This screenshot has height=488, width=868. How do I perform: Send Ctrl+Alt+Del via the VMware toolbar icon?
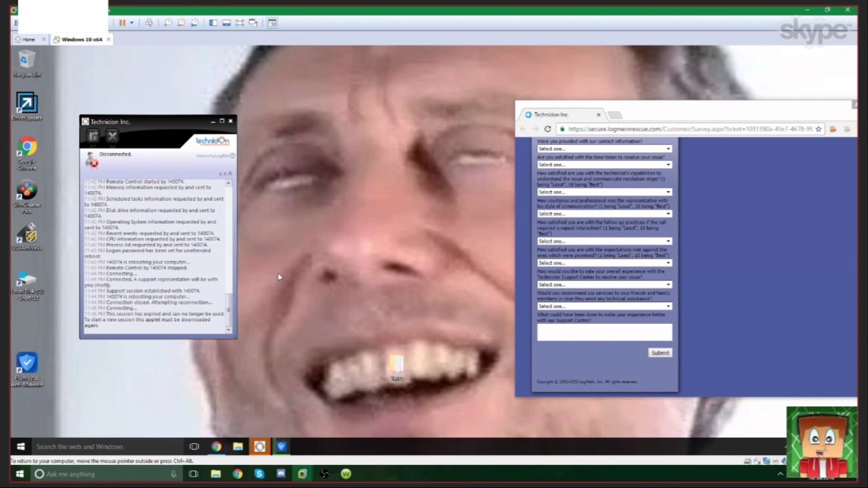click(149, 23)
